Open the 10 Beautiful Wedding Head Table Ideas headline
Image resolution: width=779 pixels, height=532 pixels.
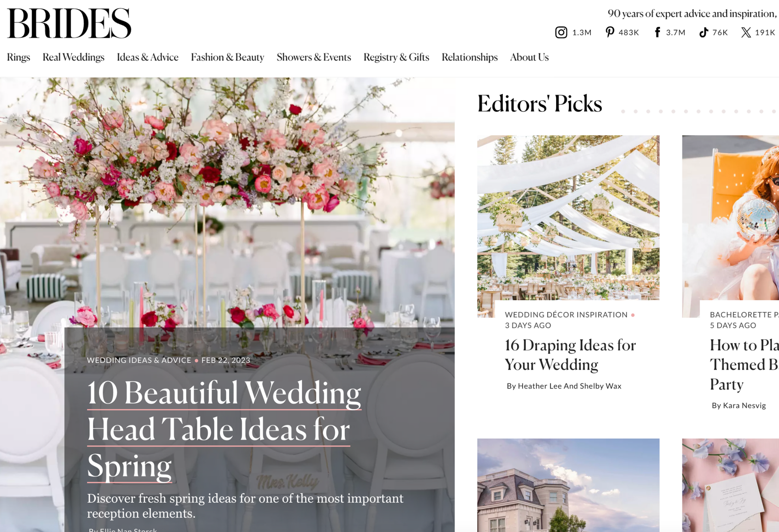click(x=224, y=430)
